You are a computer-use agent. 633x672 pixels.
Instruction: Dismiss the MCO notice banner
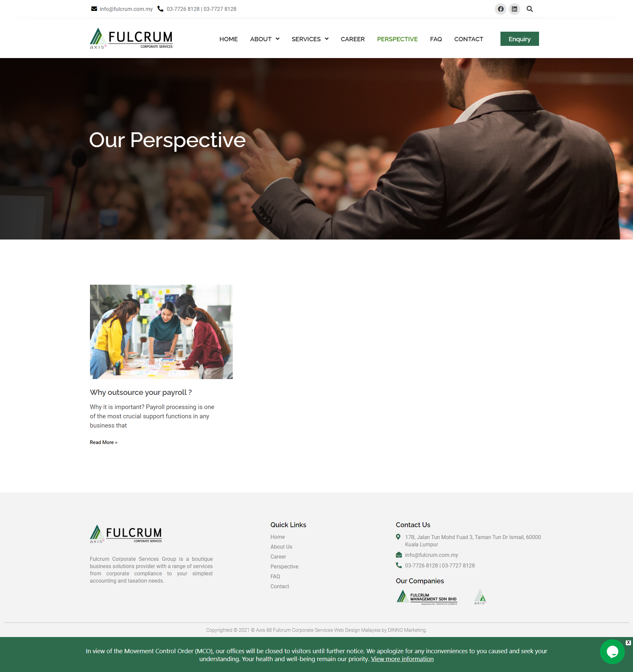pos(628,643)
